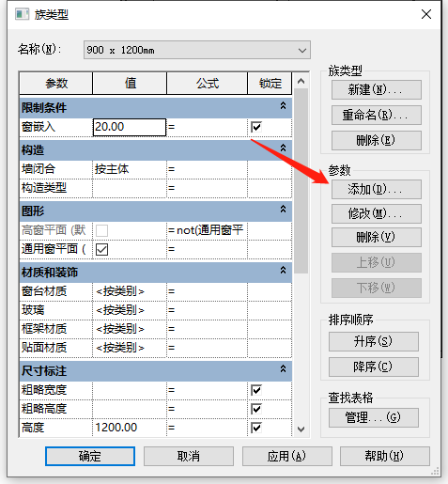Select 玻璃 material value <按类别>

click(x=130, y=310)
